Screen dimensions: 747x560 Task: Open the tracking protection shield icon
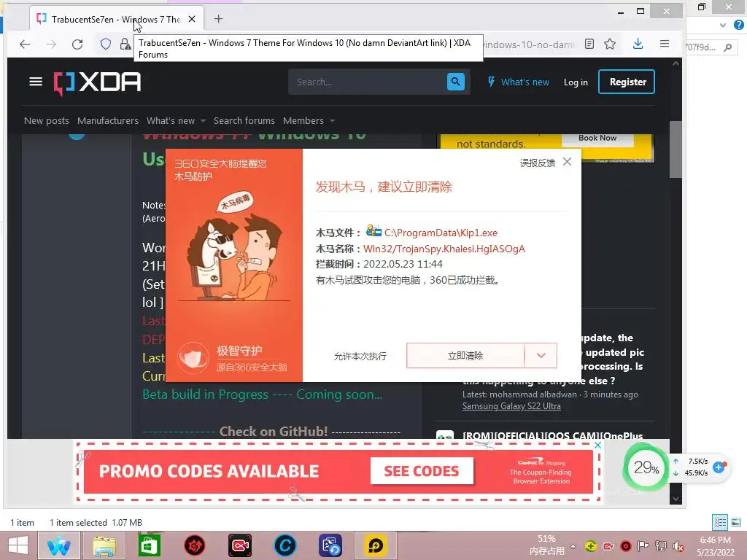click(x=105, y=44)
